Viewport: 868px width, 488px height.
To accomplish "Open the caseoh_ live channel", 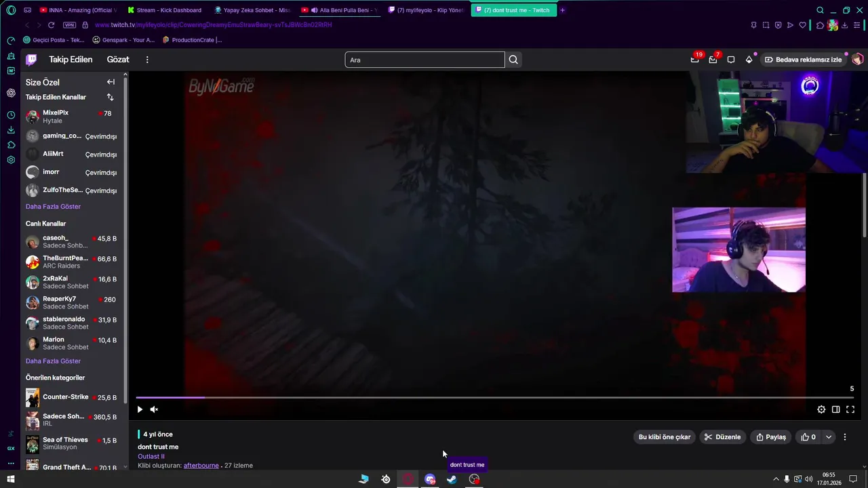I will (x=71, y=241).
